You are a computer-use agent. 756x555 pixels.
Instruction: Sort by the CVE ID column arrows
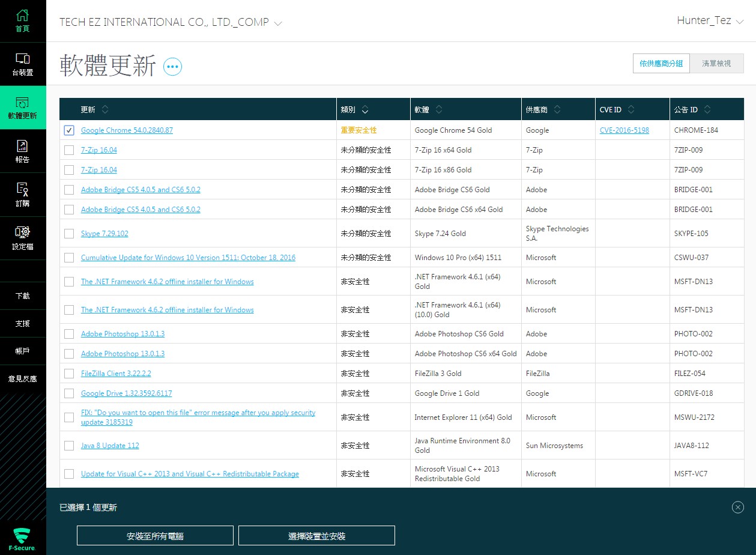(631, 110)
